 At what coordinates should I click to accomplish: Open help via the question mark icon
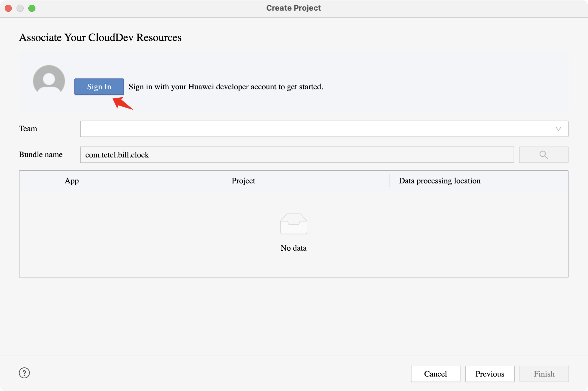coord(24,373)
